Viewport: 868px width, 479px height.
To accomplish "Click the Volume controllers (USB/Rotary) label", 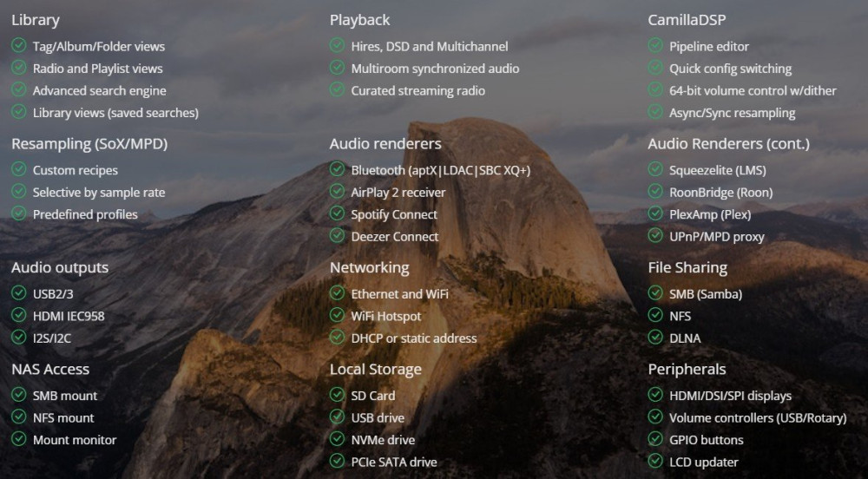I will 757,417.
